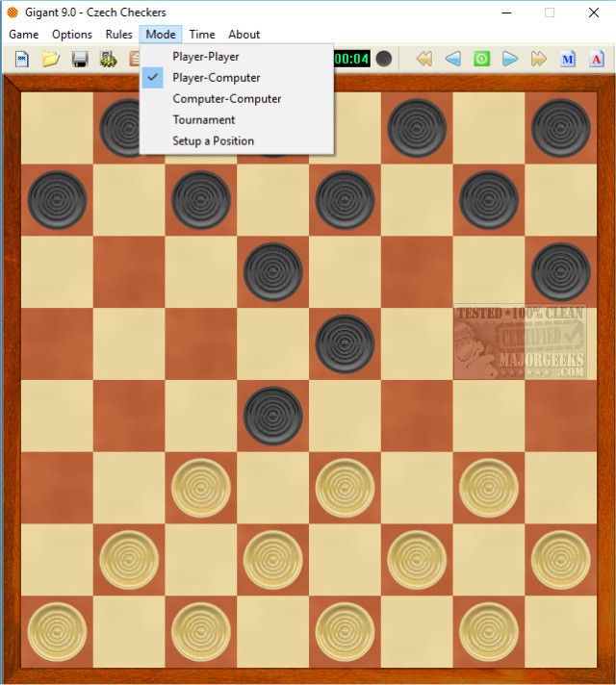The height and width of the screenshot is (685, 616).
Task: Click the green square button in toolbar
Action: point(481,59)
